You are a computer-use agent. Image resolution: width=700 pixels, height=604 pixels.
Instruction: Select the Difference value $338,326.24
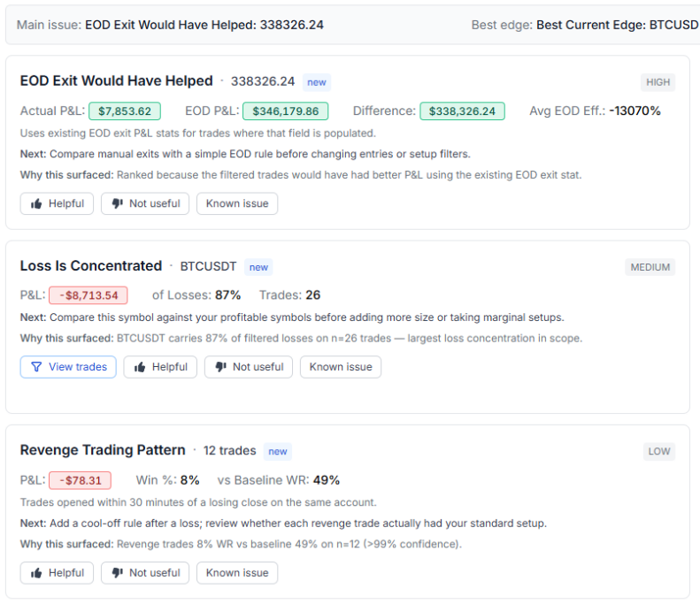[462, 111]
